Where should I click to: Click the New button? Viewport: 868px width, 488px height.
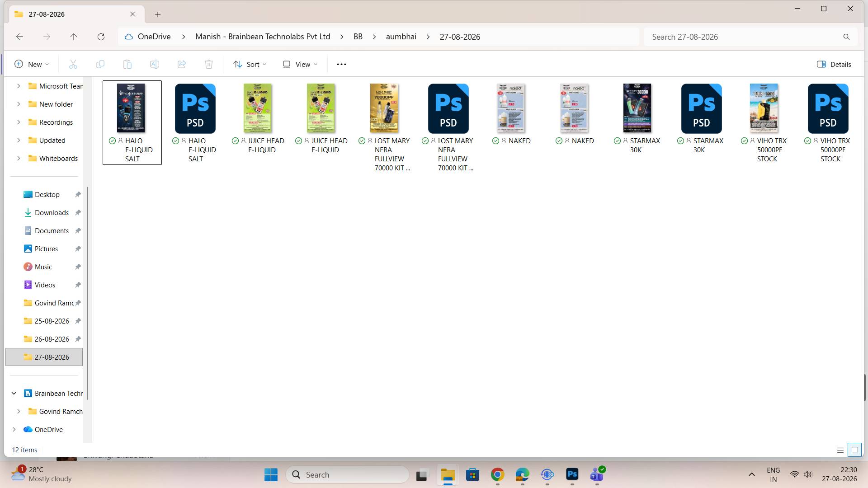[32, 64]
